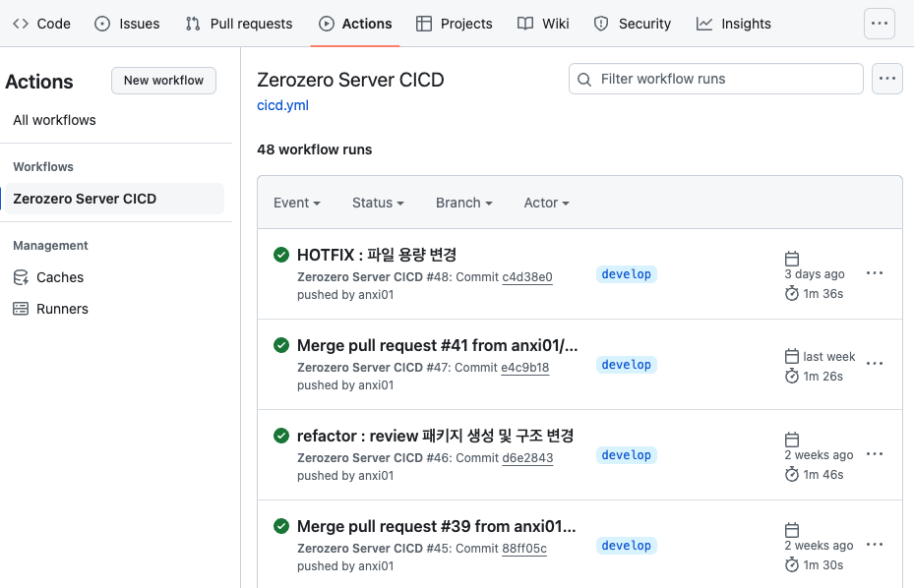Open commit d6e2843

pyautogui.click(x=527, y=458)
